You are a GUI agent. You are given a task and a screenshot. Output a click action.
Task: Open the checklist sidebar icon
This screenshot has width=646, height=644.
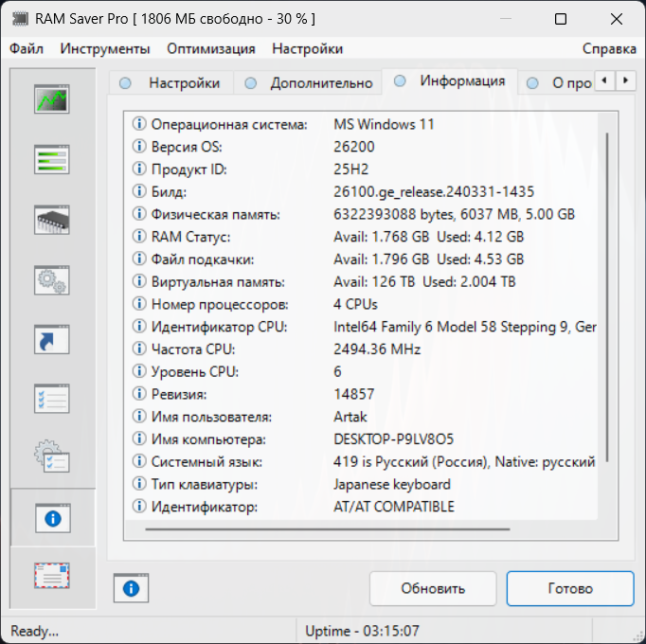(52, 399)
